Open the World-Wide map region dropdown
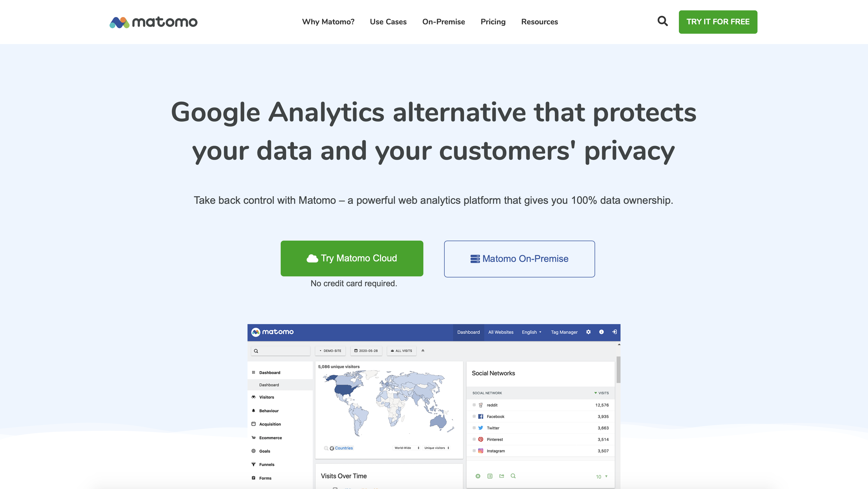This screenshot has height=489, width=868. pos(407,448)
